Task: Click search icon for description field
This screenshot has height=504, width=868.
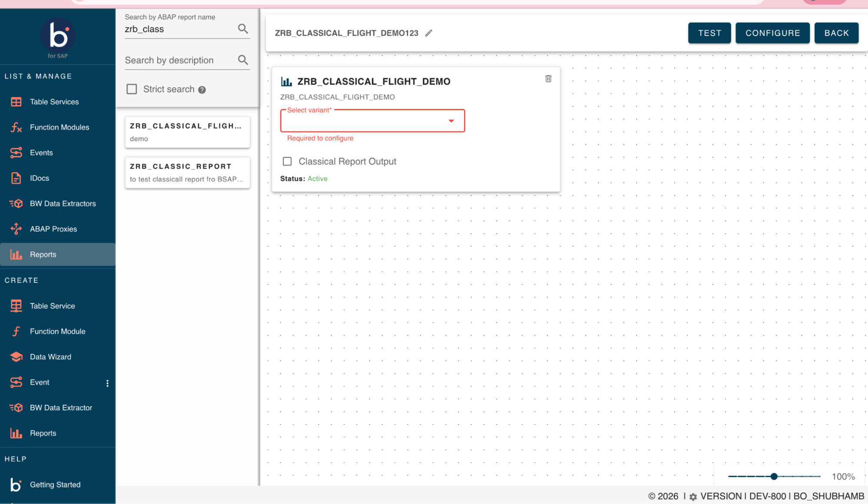Action: tap(243, 60)
